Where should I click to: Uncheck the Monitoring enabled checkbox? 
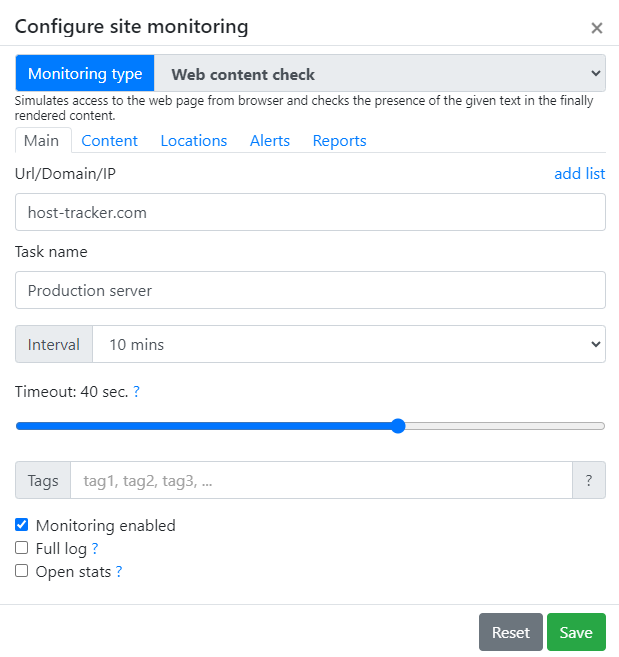pos(22,525)
